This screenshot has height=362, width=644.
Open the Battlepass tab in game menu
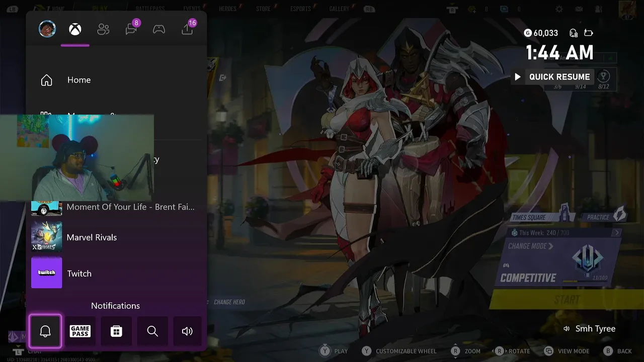coord(151,9)
